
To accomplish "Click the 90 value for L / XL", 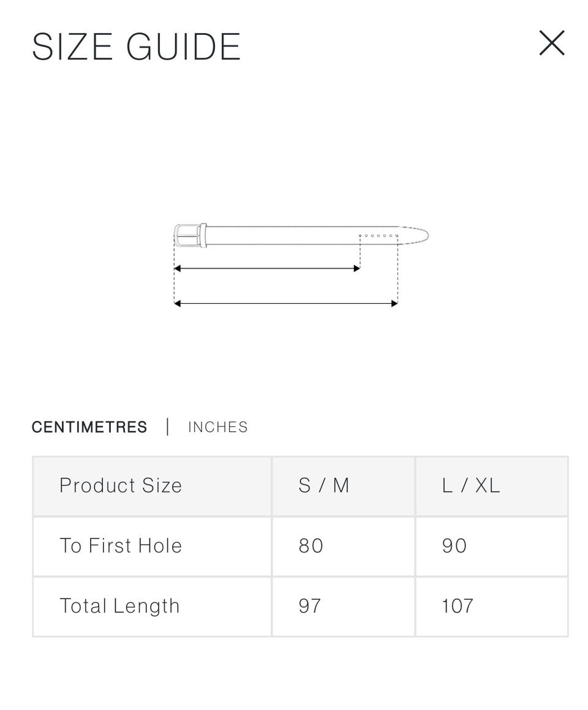I will [454, 546].
